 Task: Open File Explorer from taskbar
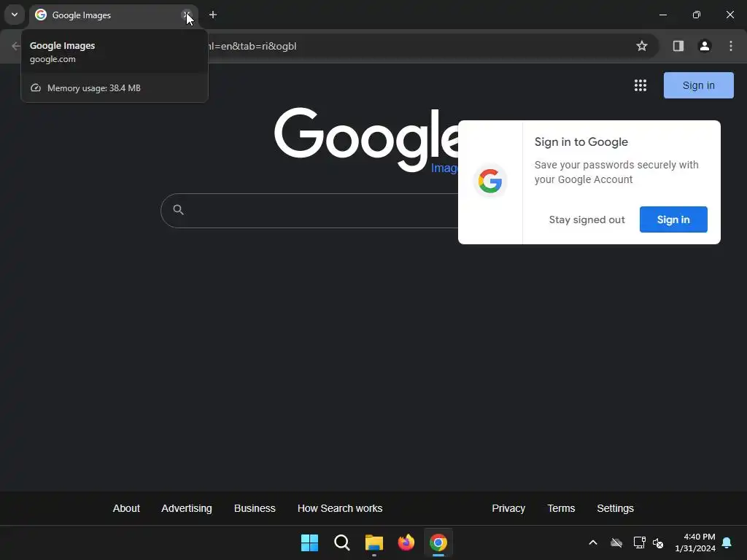(x=374, y=542)
